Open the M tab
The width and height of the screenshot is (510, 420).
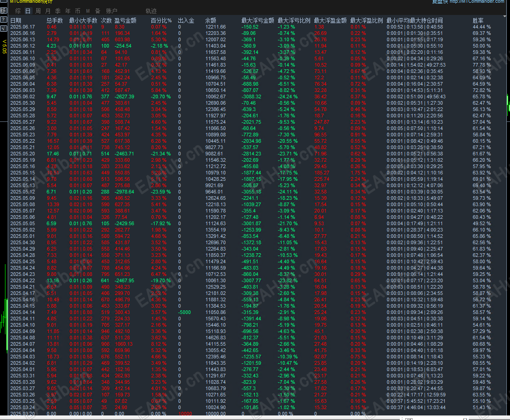(x=88, y=11)
